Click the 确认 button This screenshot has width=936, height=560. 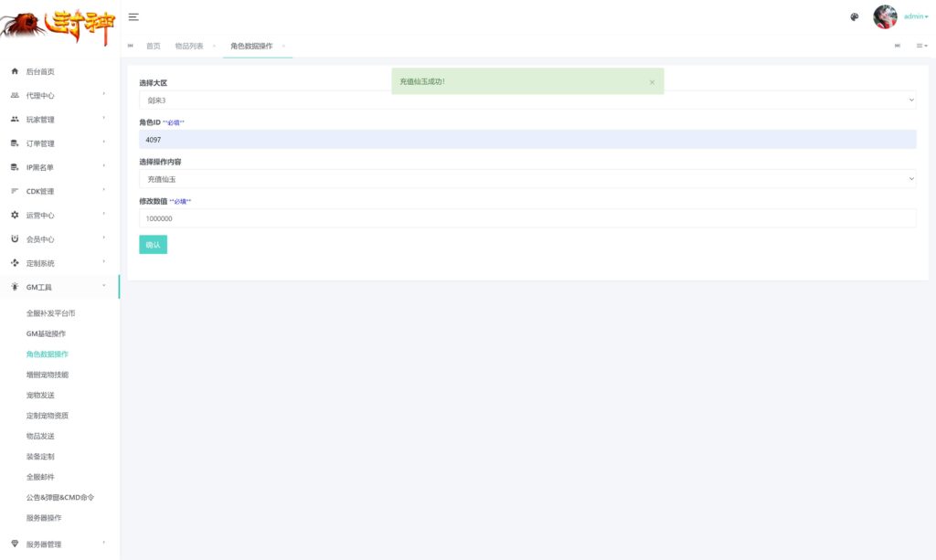click(153, 245)
